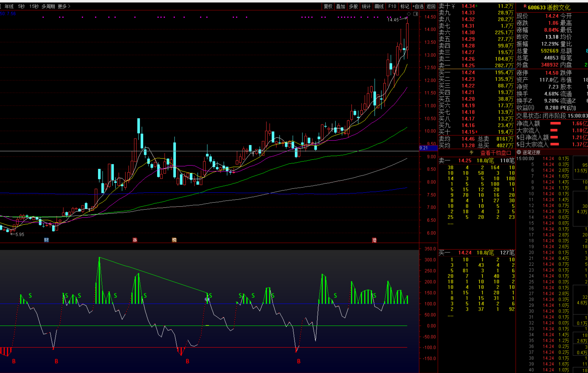Select the 卖一 14.25 order book row

(476, 66)
